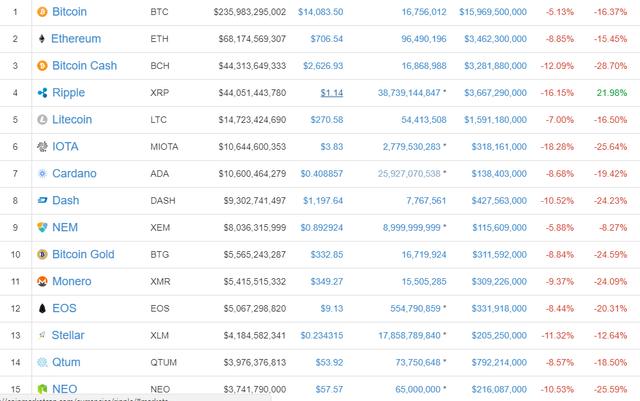Screen dimensions: 640x401
Task: Open the Bitcoin Cash name link
Action: point(84,66)
